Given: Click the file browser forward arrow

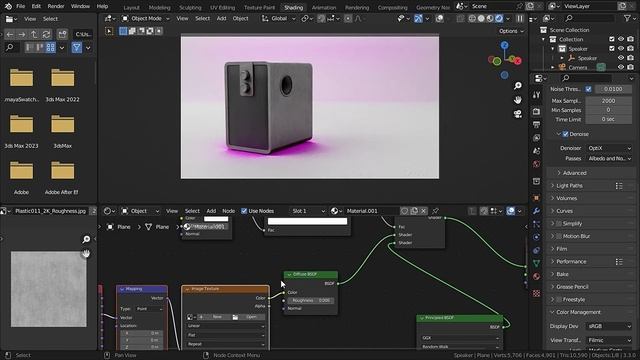Looking at the screenshot, I should click(22, 34).
